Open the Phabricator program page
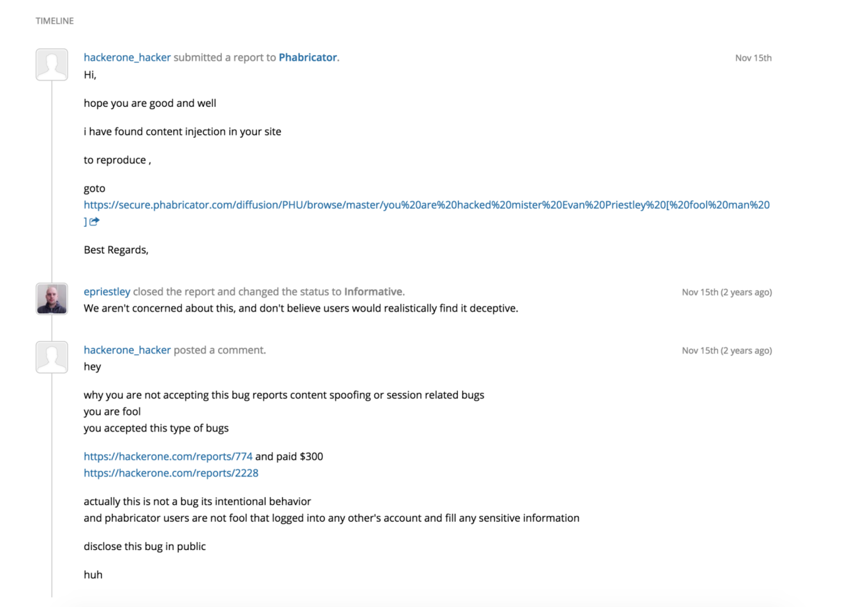The width and height of the screenshot is (868, 607). [308, 57]
